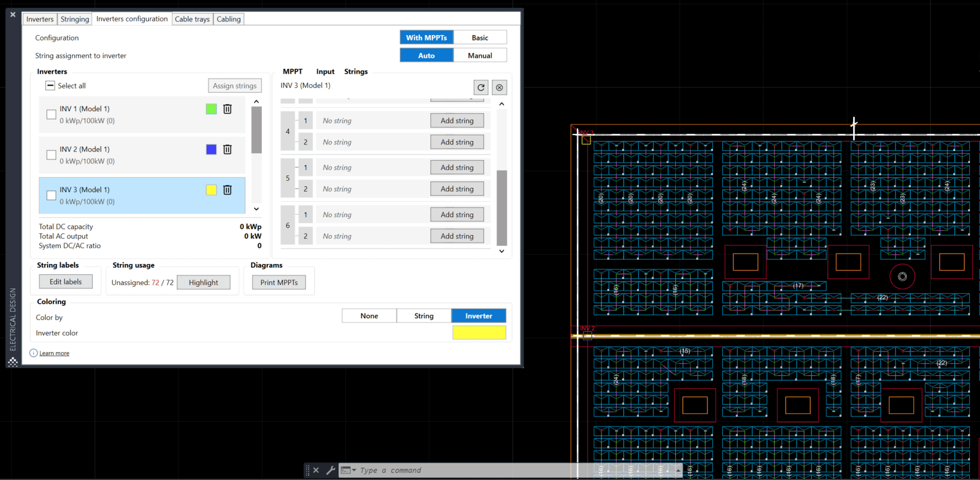Open INV 1 green color swatch
The image size is (980, 480).
(211, 109)
